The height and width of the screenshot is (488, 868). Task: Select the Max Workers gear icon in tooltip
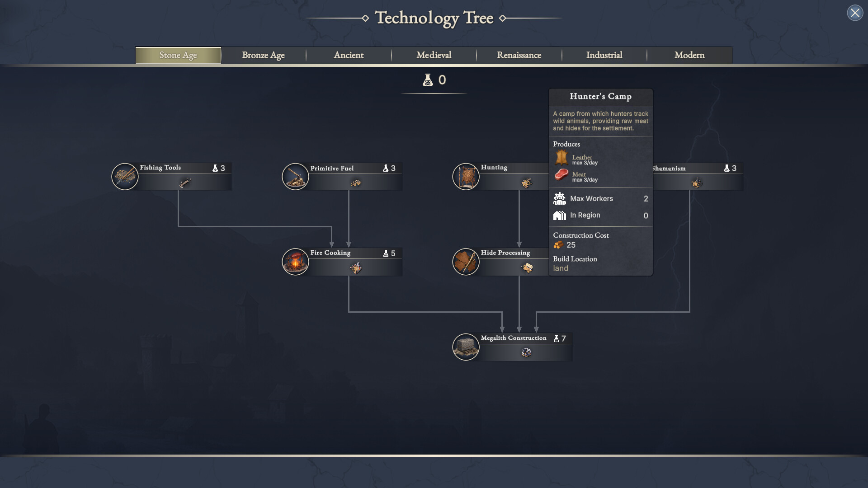560,198
